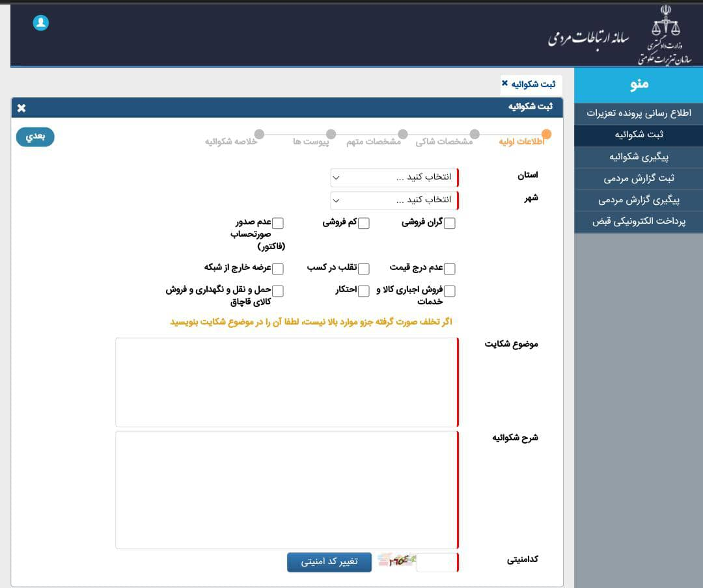
Task: Click inside the موضوع شکایت text area
Action: tap(286, 381)
